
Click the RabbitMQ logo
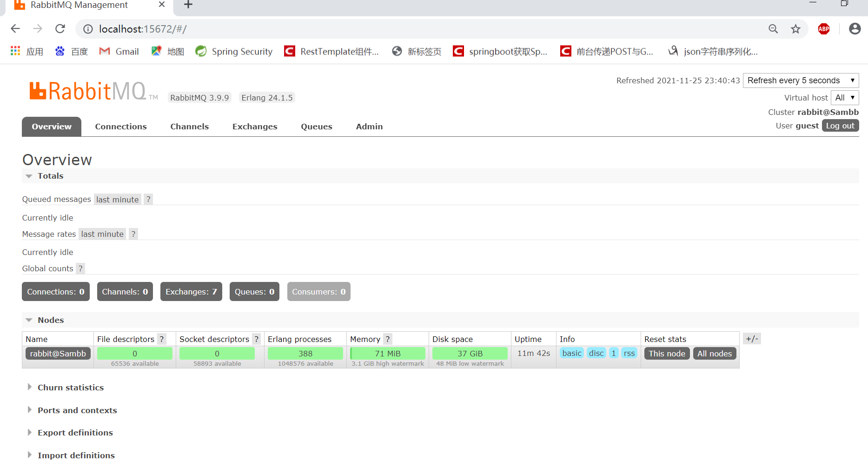coord(93,91)
